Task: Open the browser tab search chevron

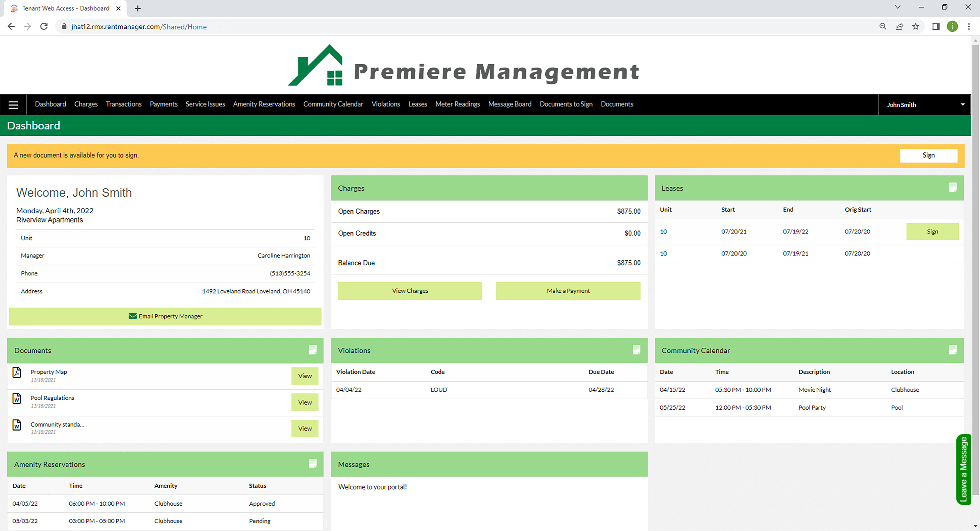Action: [x=897, y=7]
